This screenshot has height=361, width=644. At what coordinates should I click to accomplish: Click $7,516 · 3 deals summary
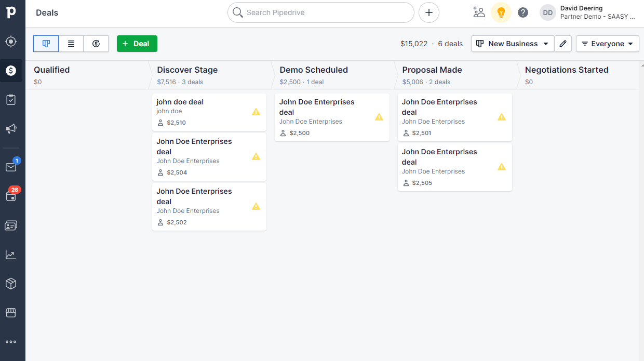(180, 82)
